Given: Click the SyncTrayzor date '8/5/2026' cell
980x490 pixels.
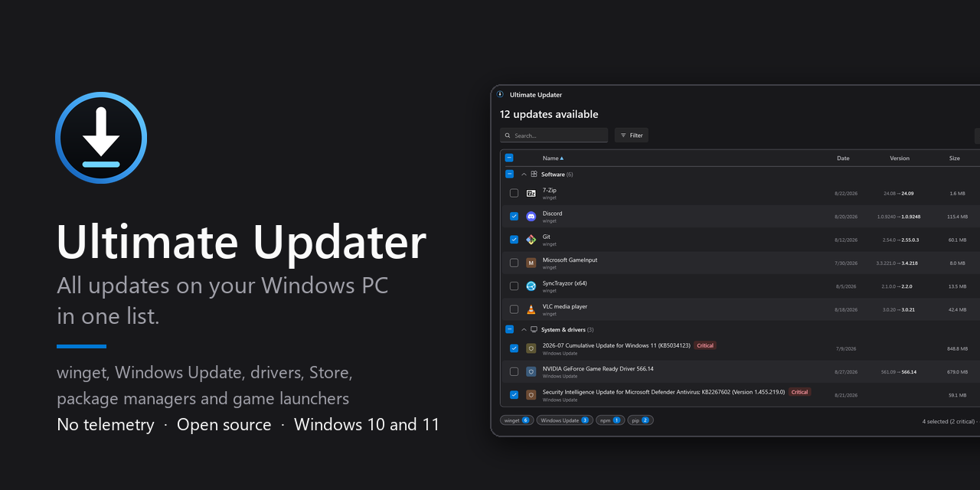Looking at the screenshot, I should coord(846,286).
